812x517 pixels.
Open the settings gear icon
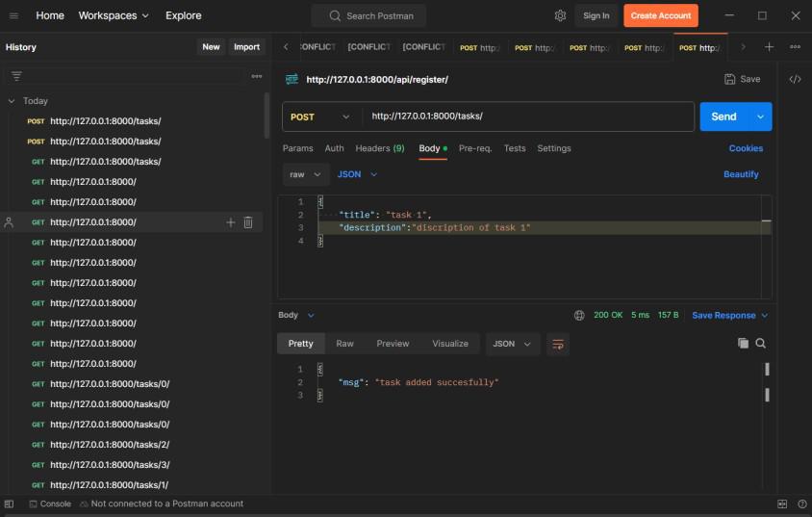(560, 15)
